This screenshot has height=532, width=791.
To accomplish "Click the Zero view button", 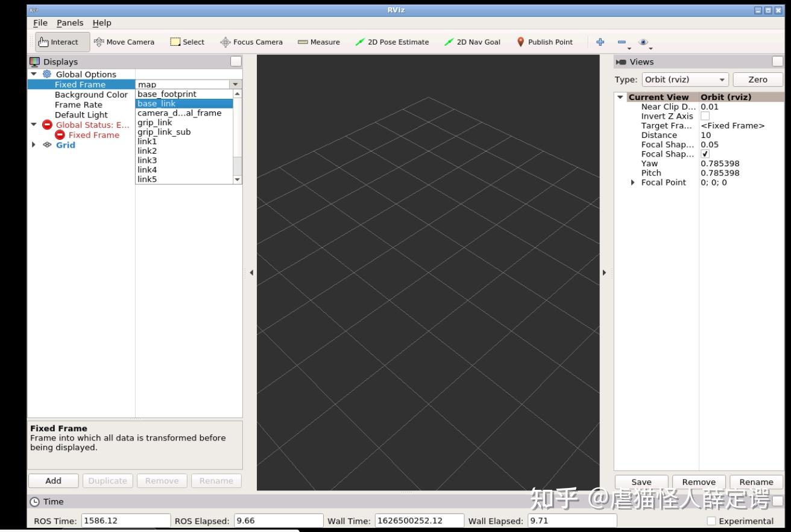I will pyautogui.click(x=758, y=80).
